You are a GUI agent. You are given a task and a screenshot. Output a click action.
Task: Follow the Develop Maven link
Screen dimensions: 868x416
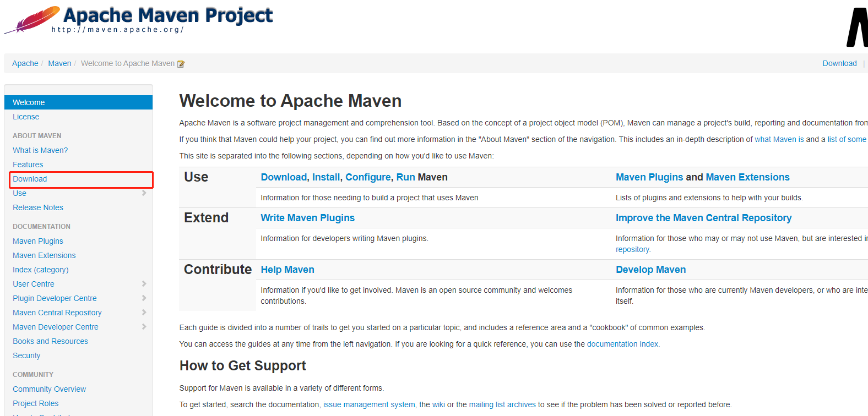[650, 270]
